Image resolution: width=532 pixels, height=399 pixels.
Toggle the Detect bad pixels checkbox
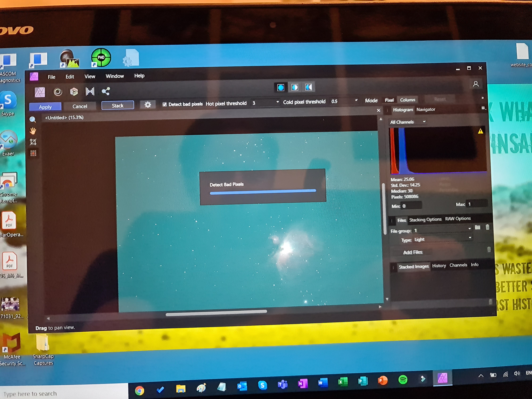click(x=165, y=104)
